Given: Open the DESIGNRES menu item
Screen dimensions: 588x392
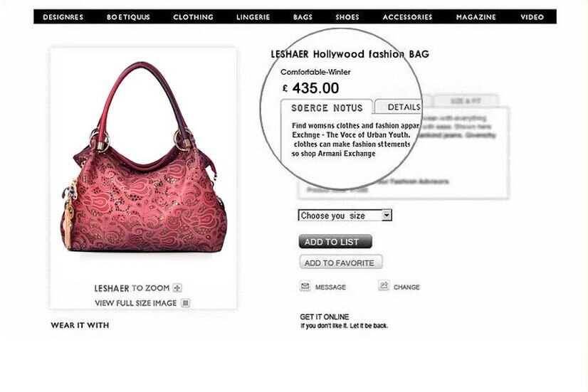Looking at the screenshot, I should pos(63,17).
